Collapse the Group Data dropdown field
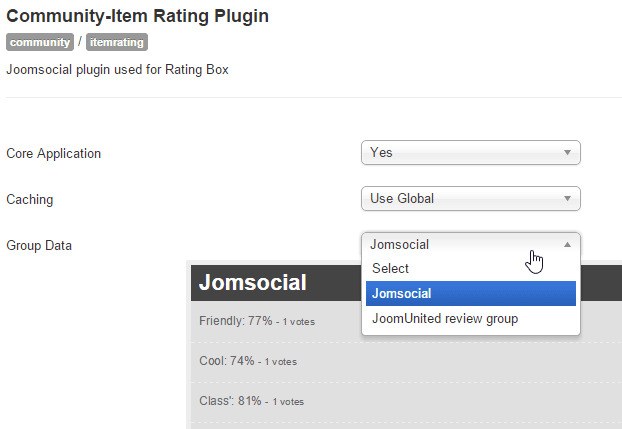622x429 pixels. (460, 244)
